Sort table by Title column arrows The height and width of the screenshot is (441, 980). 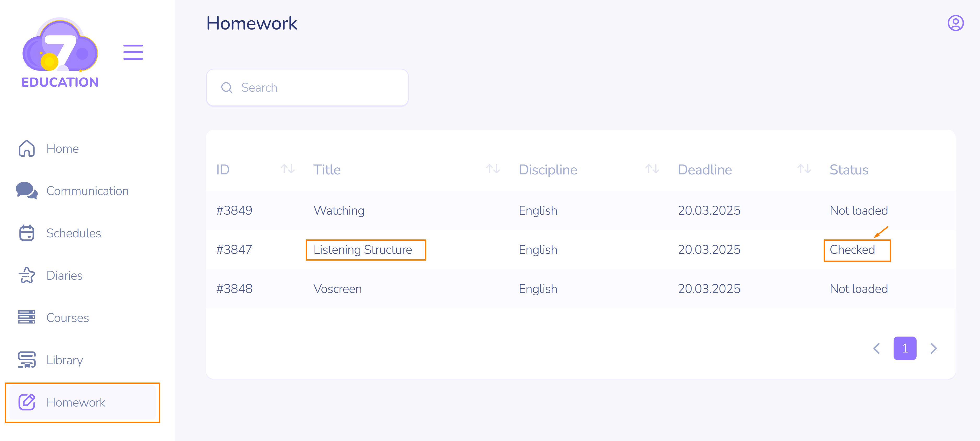pos(493,169)
